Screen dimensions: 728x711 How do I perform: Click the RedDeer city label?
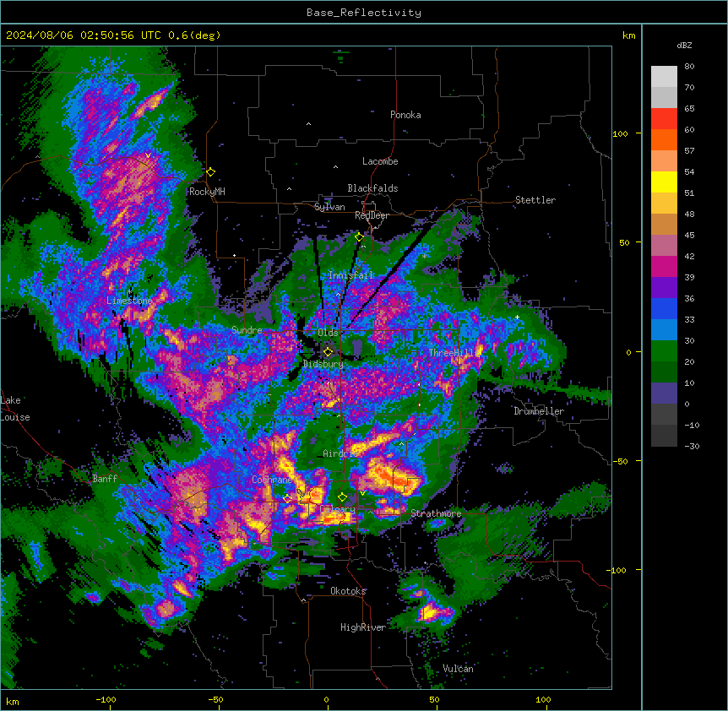372,215
